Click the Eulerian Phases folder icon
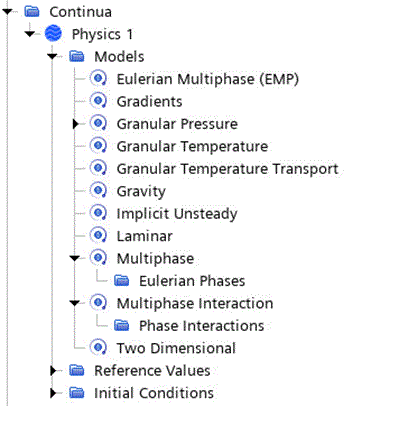Screen dimensions: 417x429 [x=121, y=280]
